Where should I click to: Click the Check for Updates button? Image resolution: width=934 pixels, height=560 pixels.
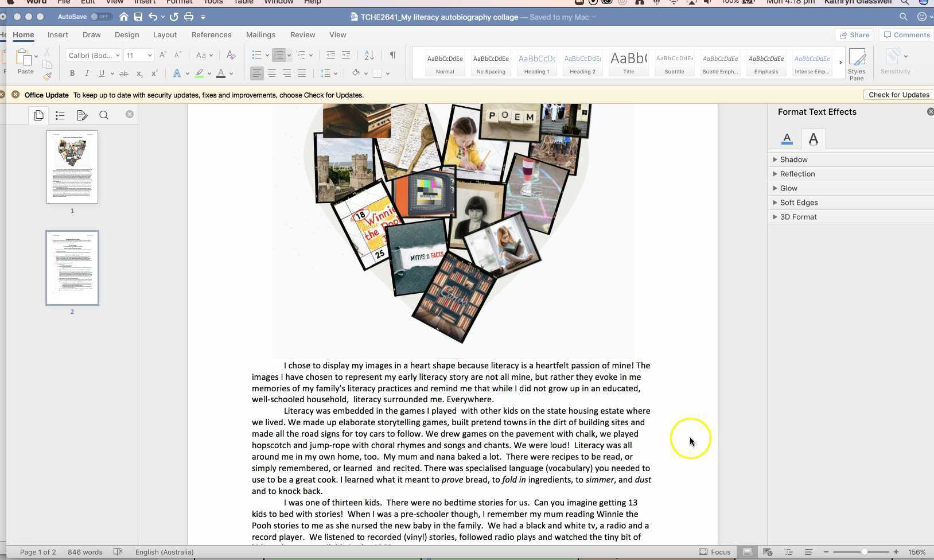[898, 95]
